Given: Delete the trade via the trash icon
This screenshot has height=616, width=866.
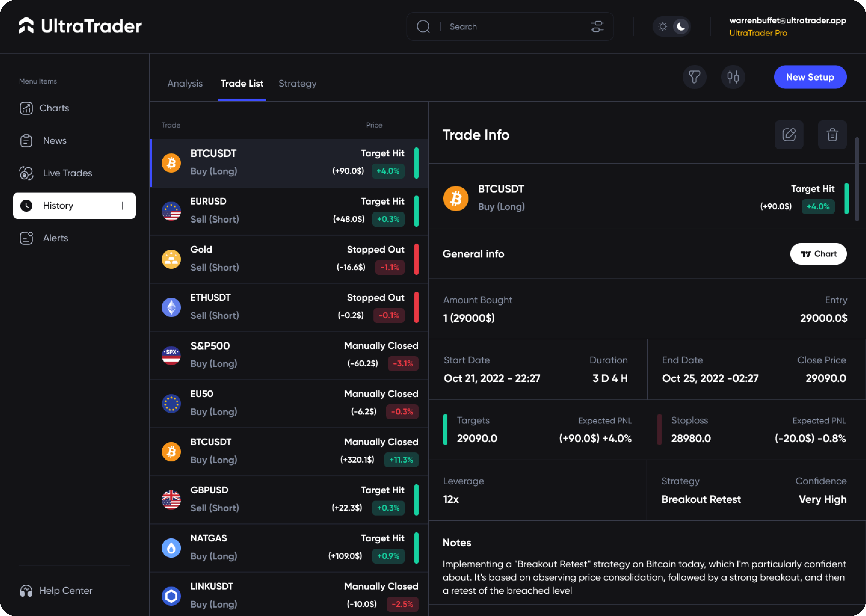Looking at the screenshot, I should [x=832, y=135].
